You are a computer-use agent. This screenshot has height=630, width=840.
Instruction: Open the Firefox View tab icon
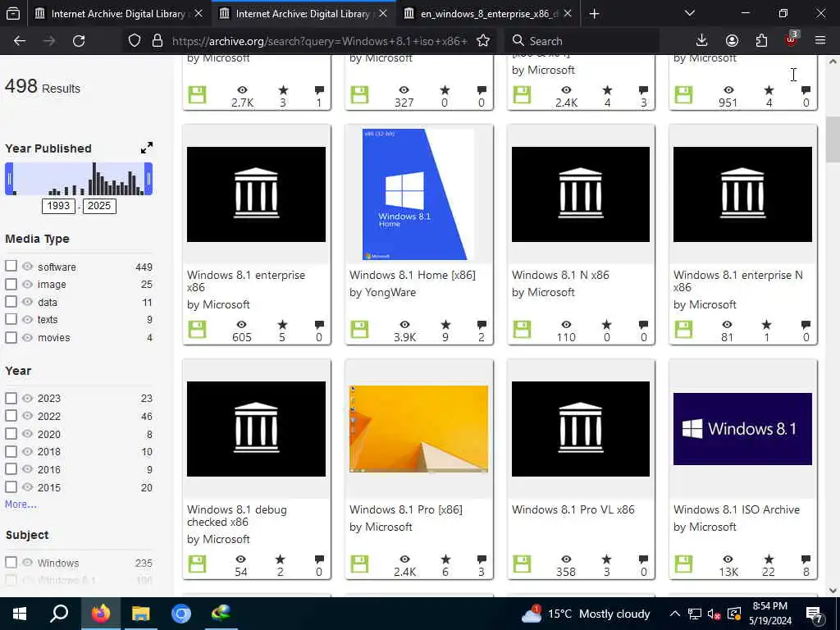pos(13,13)
